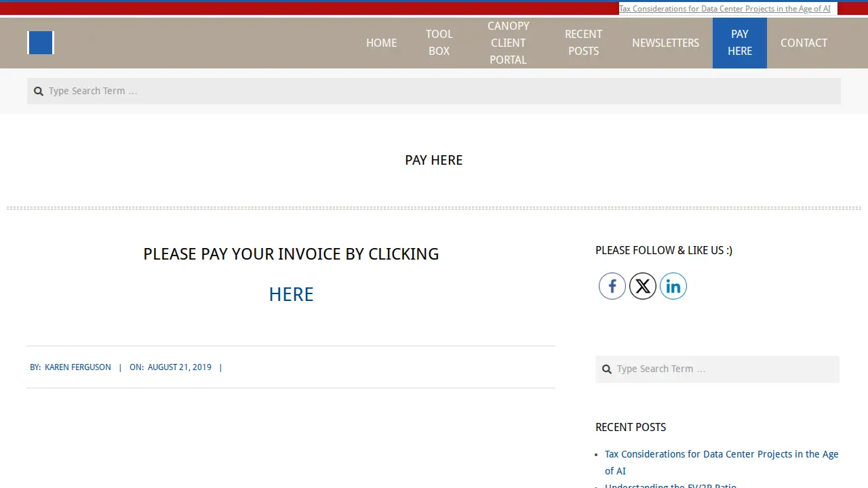Screen dimensions: 868x488
Task: Open CANOPY CLIENT PORTAL menu item
Action: pyautogui.click(x=508, y=43)
